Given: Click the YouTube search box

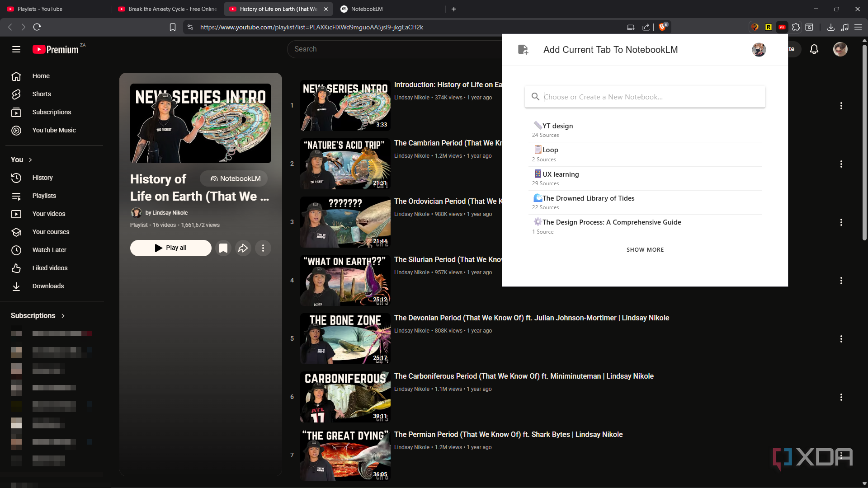Looking at the screenshot, I should click(394, 49).
